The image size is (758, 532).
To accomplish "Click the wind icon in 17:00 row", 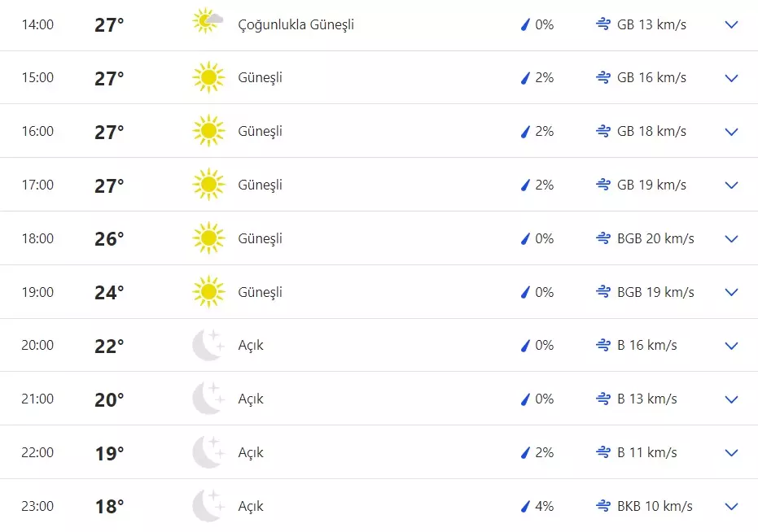I will click(x=603, y=185).
